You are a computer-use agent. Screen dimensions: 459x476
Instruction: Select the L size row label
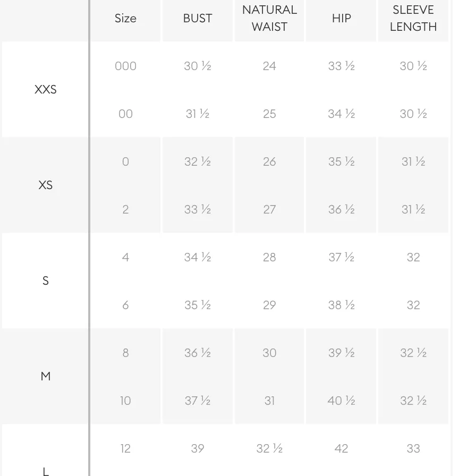(x=46, y=471)
